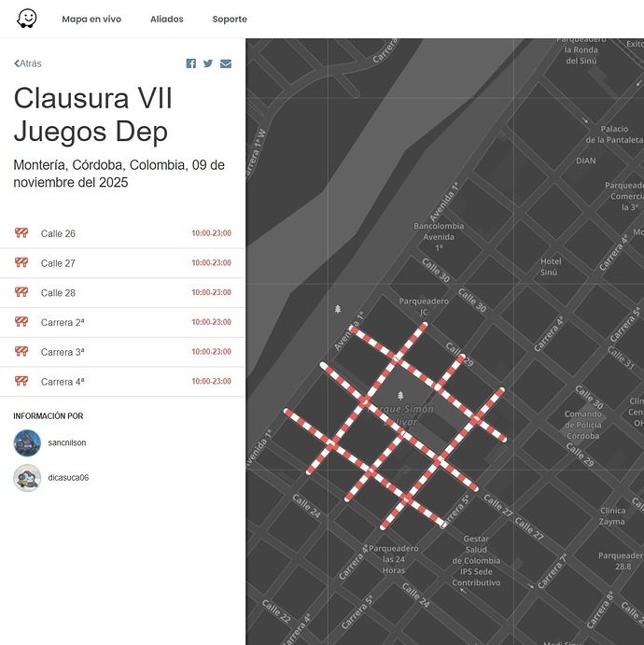
Task: Go to the Soporte page
Action: coord(230,19)
